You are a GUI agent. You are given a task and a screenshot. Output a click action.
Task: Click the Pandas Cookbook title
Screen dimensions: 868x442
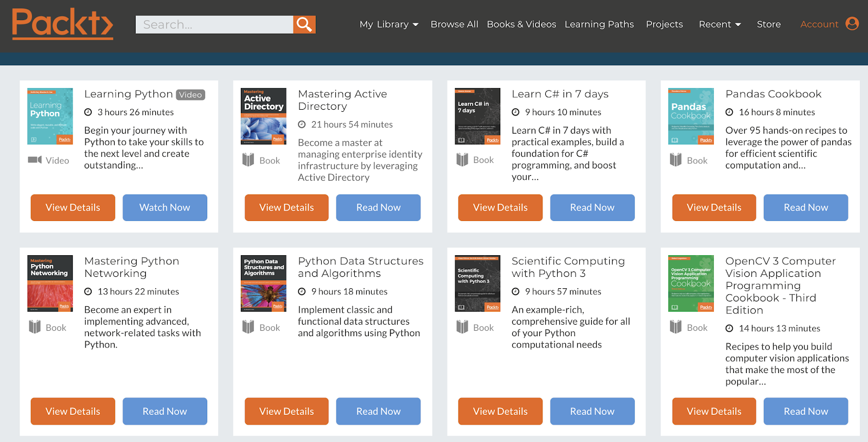coord(774,94)
